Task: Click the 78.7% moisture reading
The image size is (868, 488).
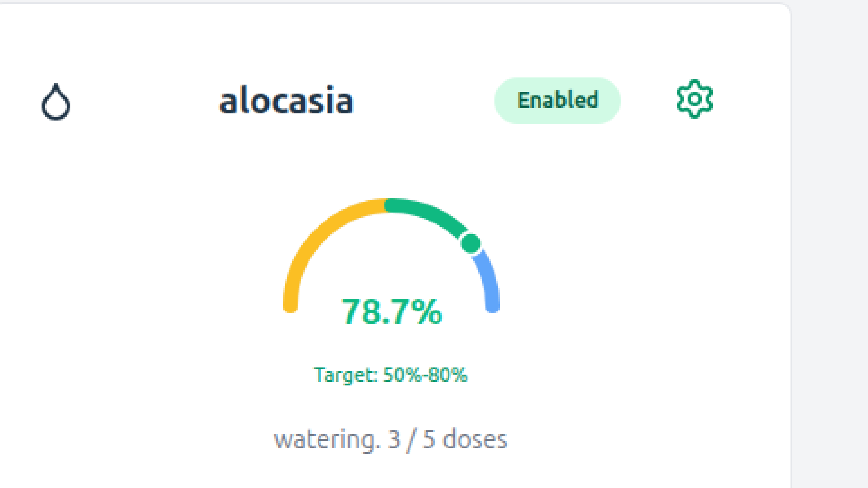Action: coord(391,312)
